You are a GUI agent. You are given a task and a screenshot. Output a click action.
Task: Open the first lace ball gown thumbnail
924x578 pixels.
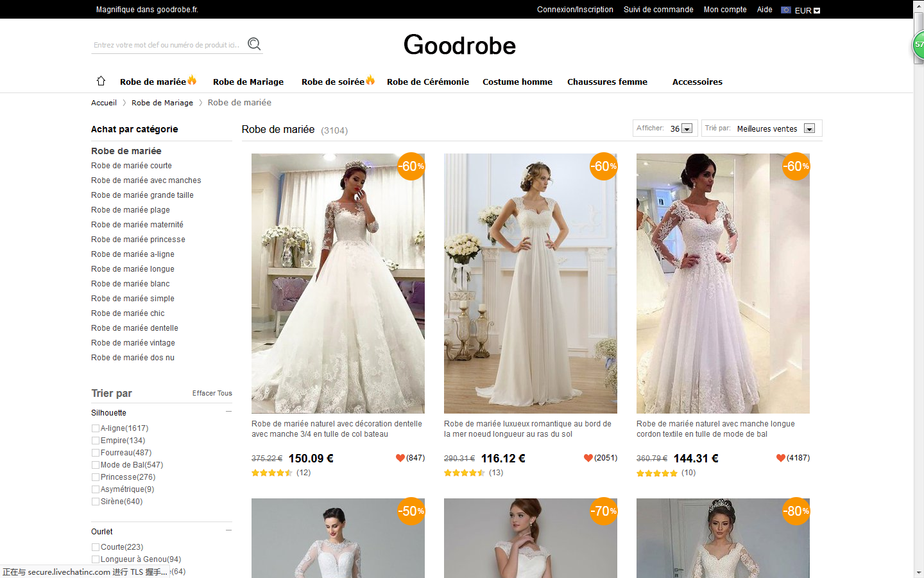coord(338,283)
